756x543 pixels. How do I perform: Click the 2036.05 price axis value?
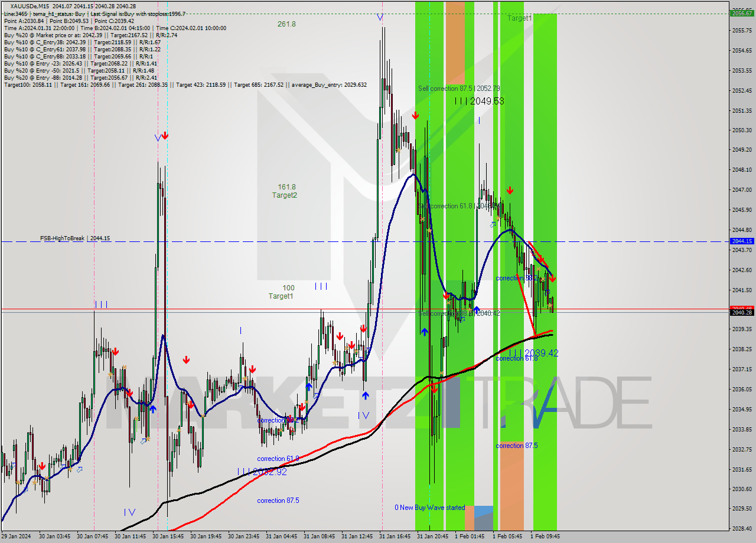click(x=742, y=389)
